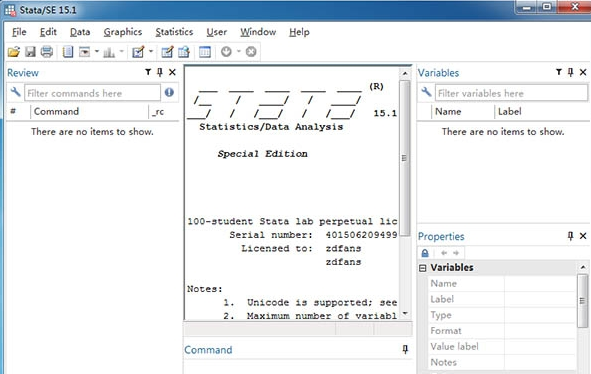The height and width of the screenshot is (374, 591).
Task: Open the Help menu
Action: pyautogui.click(x=299, y=32)
